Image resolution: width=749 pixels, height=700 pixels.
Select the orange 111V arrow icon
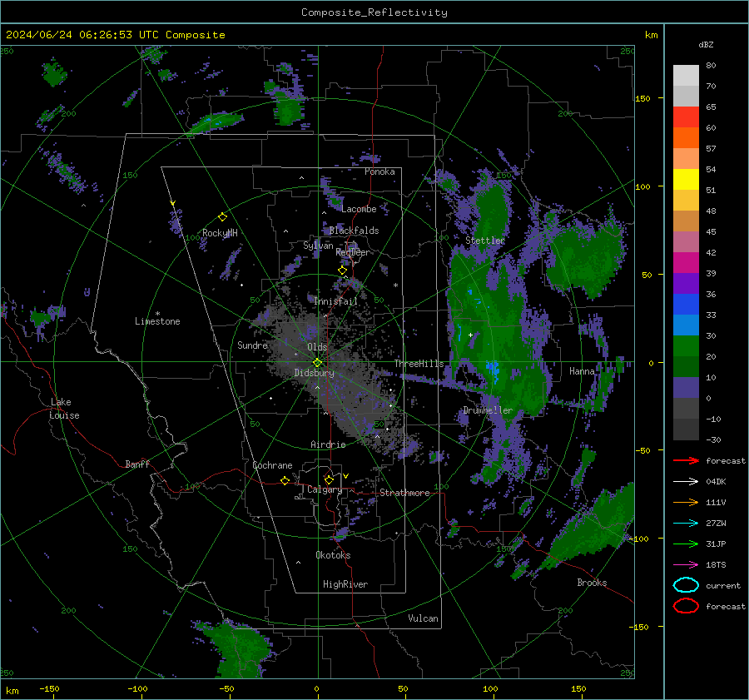click(686, 502)
